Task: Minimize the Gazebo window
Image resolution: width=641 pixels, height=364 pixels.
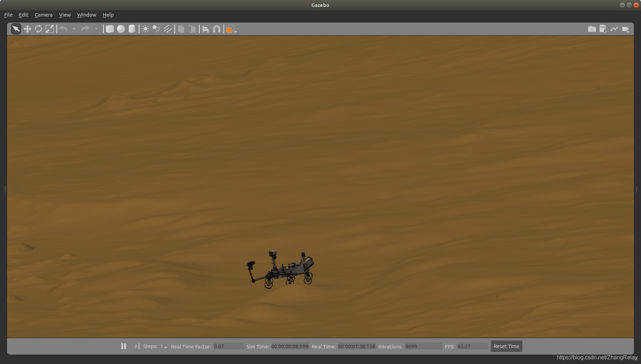Action: (x=622, y=5)
